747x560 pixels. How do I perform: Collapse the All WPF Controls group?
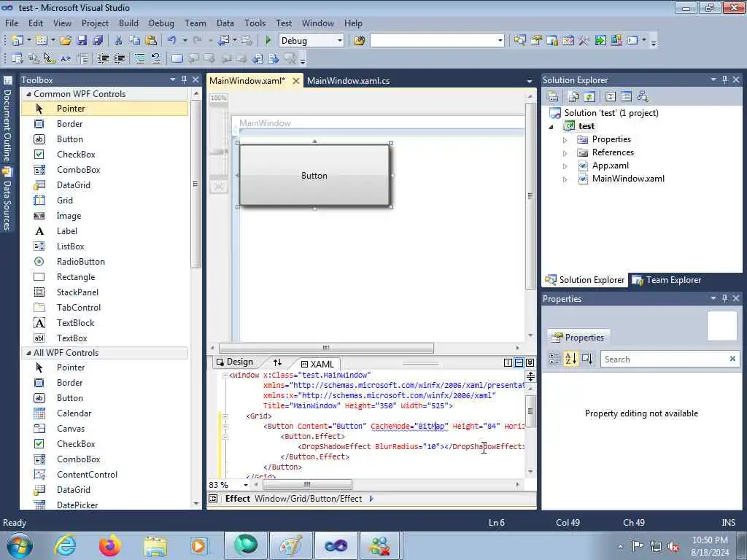[28, 353]
